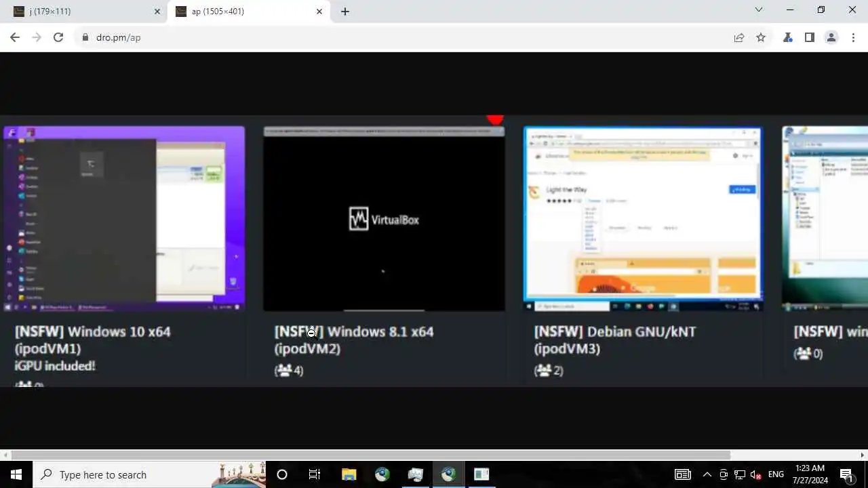The image size is (868, 488).
Task: Click "[NSFW] Windows 10 x64 (ipodVM1)" title
Action: pyautogui.click(x=93, y=340)
